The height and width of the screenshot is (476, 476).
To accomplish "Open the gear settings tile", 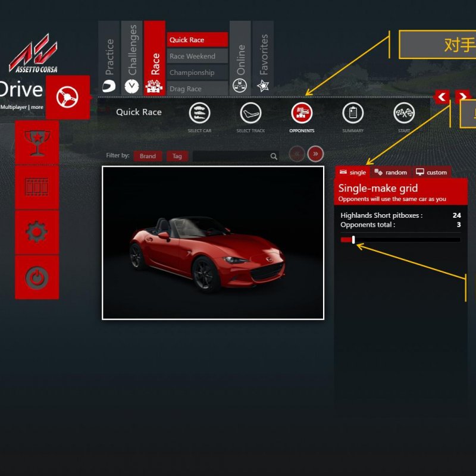I will coord(37,232).
